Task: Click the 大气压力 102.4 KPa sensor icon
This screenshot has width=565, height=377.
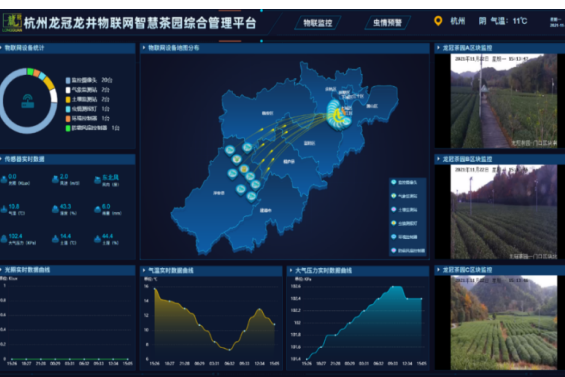Action: coord(4,239)
